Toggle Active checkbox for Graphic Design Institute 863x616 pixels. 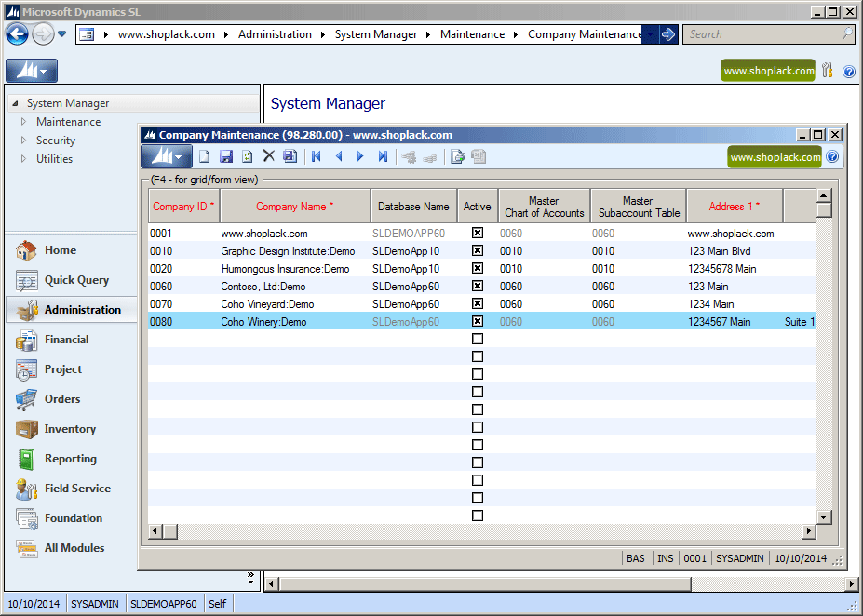[x=478, y=251]
